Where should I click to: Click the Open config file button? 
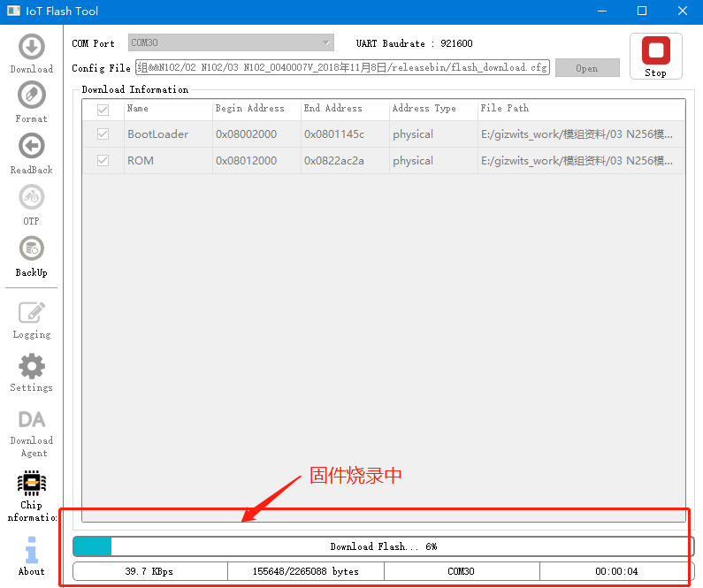pyautogui.click(x=587, y=68)
